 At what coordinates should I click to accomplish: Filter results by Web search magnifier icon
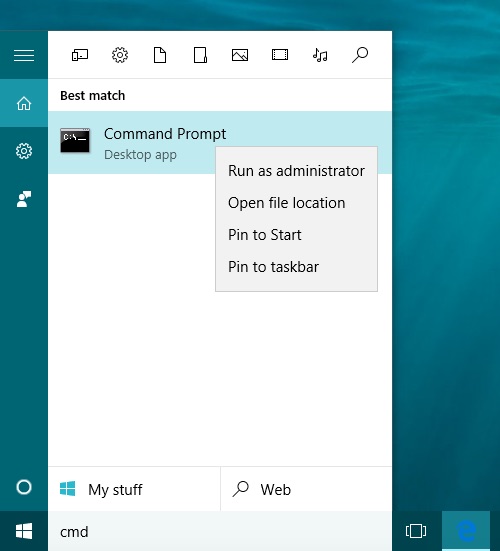tap(360, 55)
